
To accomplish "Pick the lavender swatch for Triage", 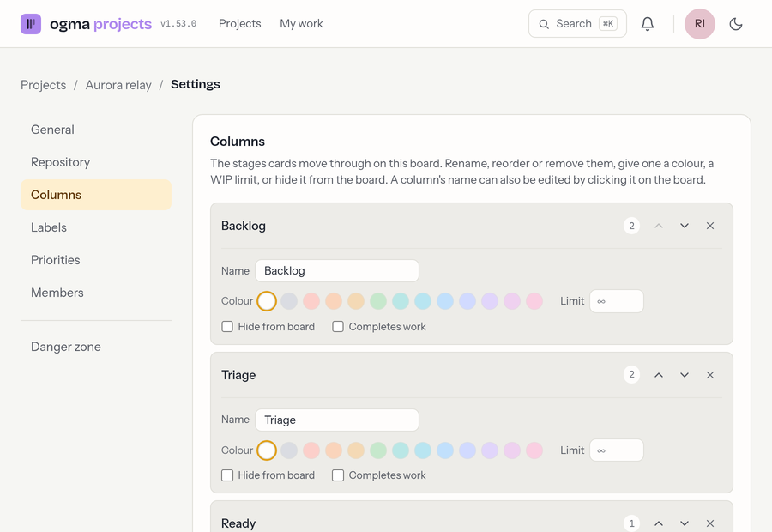I will pyautogui.click(x=490, y=450).
